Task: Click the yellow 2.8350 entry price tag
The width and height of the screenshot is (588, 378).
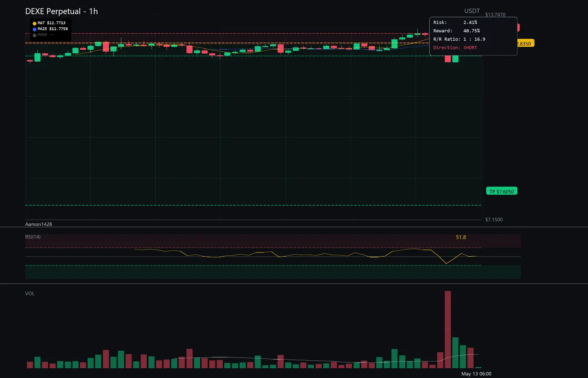Action: [525, 44]
